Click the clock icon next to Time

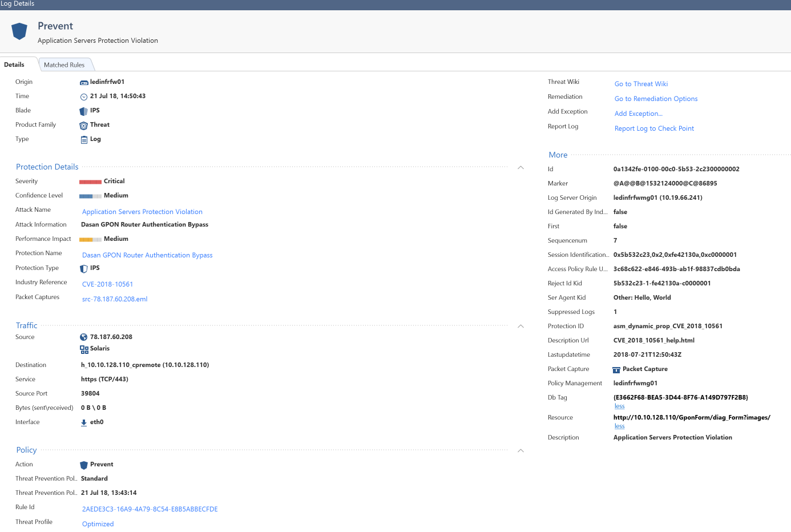pyautogui.click(x=84, y=97)
